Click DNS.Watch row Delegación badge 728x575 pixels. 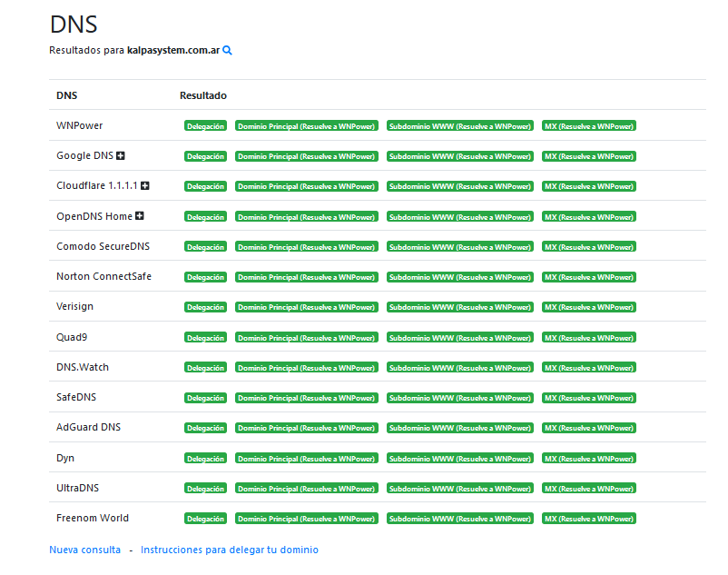206,367
